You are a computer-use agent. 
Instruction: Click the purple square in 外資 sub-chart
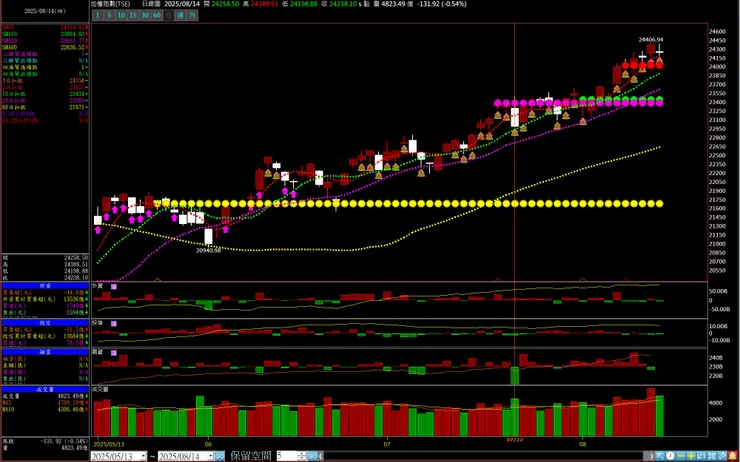[x=114, y=286]
